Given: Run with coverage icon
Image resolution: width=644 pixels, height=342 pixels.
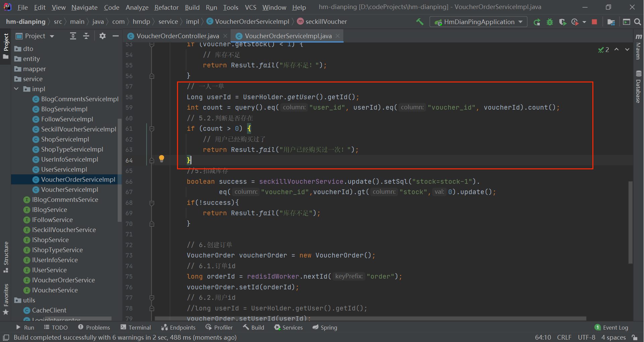Looking at the screenshot, I should 563,22.
